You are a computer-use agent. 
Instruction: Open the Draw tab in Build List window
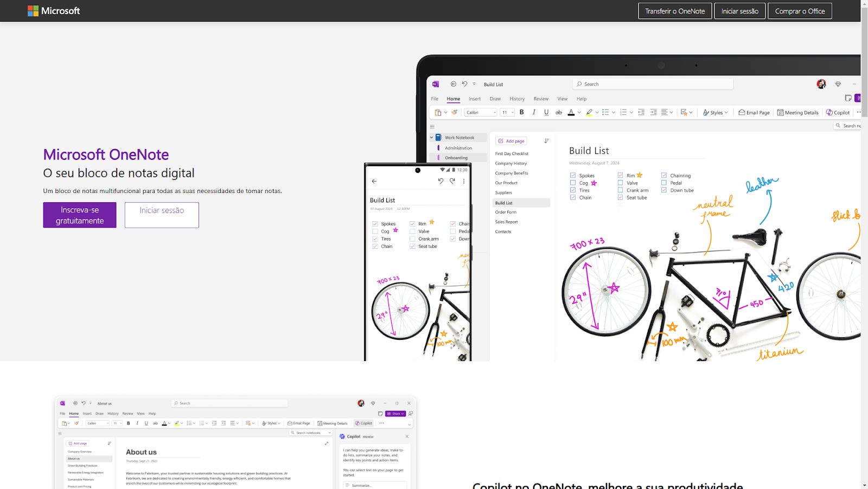tap(495, 99)
